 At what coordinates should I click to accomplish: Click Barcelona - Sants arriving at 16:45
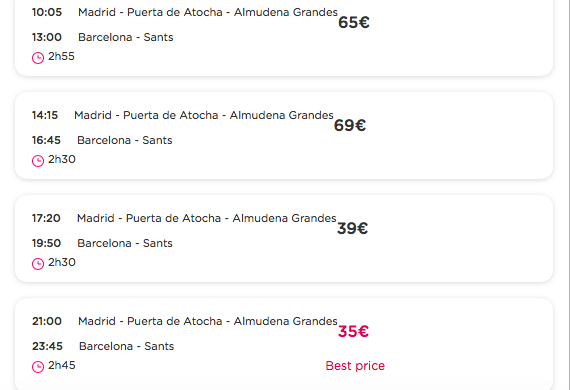click(125, 140)
